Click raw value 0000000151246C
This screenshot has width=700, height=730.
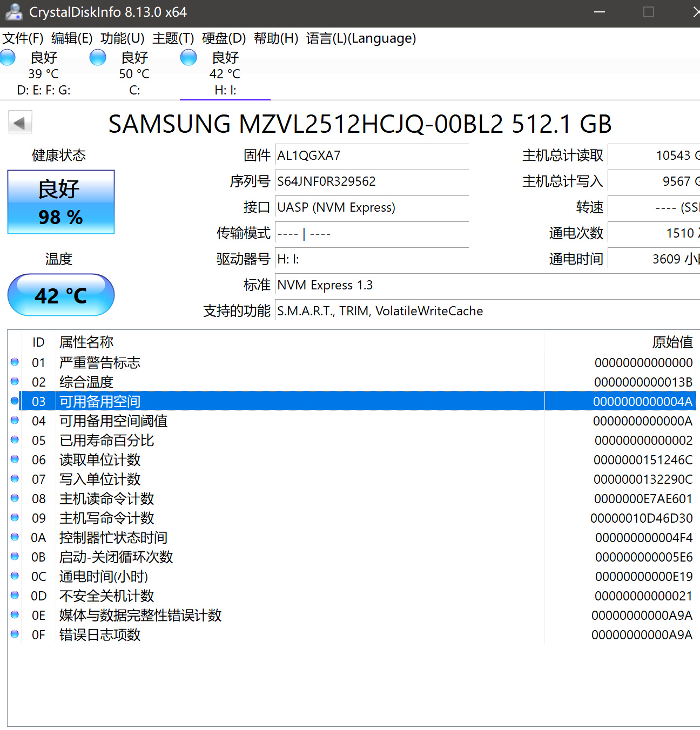coord(643,459)
